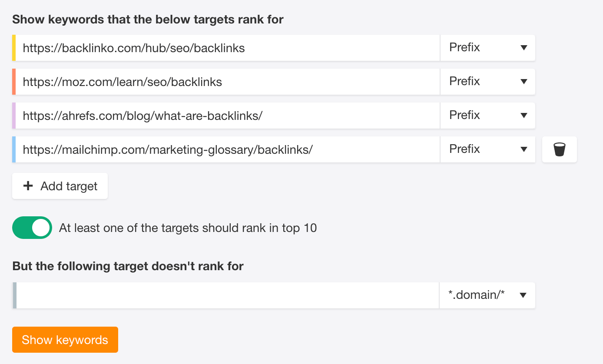The image size is (603, 364).
Task: Click the backlinko.com URL input field
Action: [228, 48]
